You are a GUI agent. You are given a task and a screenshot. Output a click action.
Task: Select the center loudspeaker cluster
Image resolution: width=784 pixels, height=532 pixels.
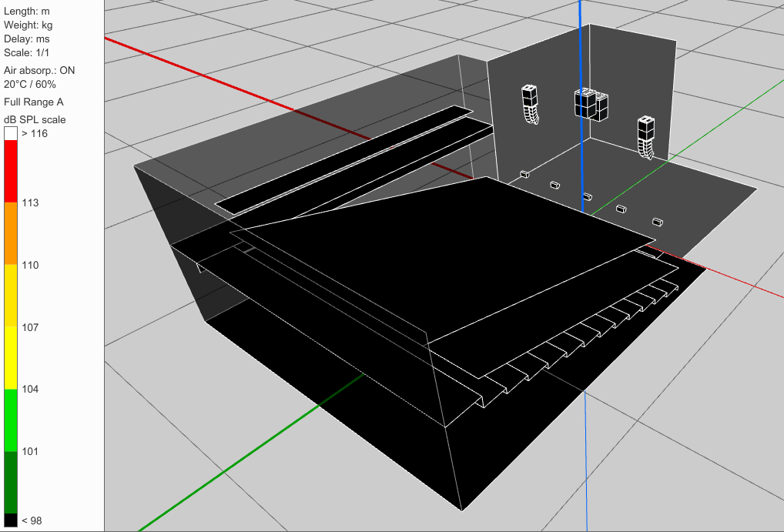click(x=591, y=104)
